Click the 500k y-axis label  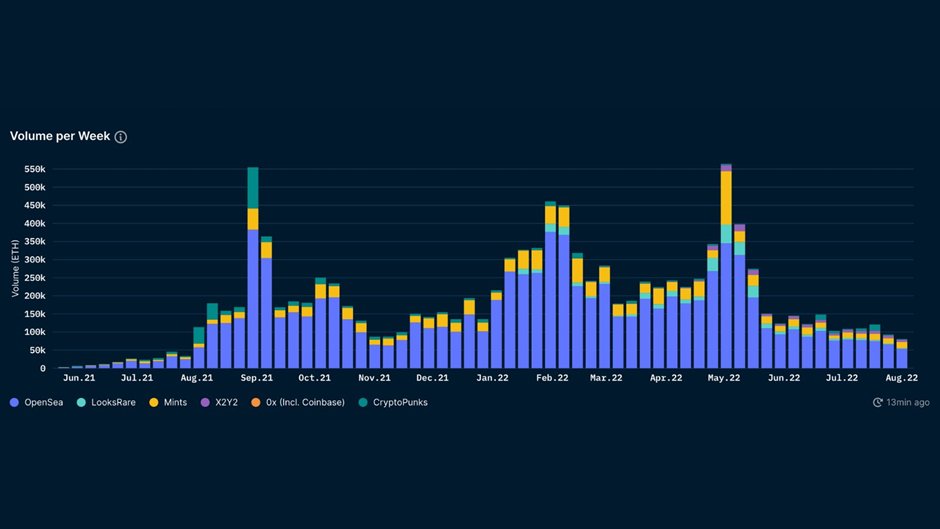coord(35,188)
